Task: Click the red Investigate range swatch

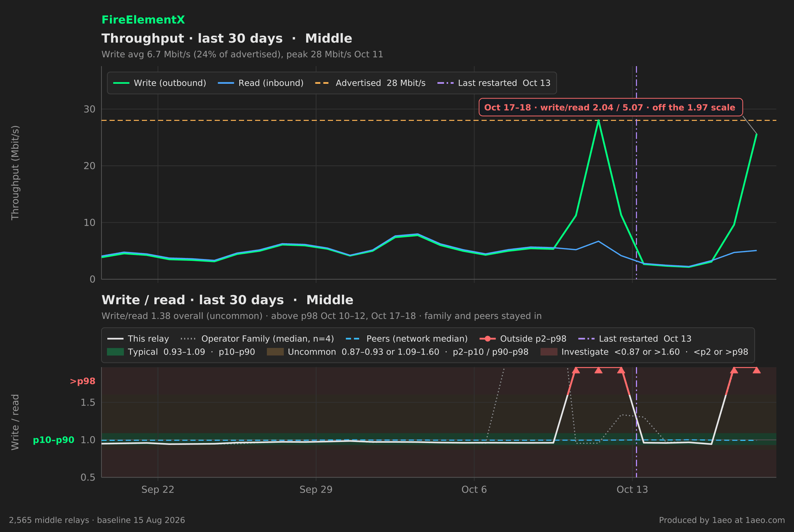Action: pyautogui.click(x=549, y=352)
